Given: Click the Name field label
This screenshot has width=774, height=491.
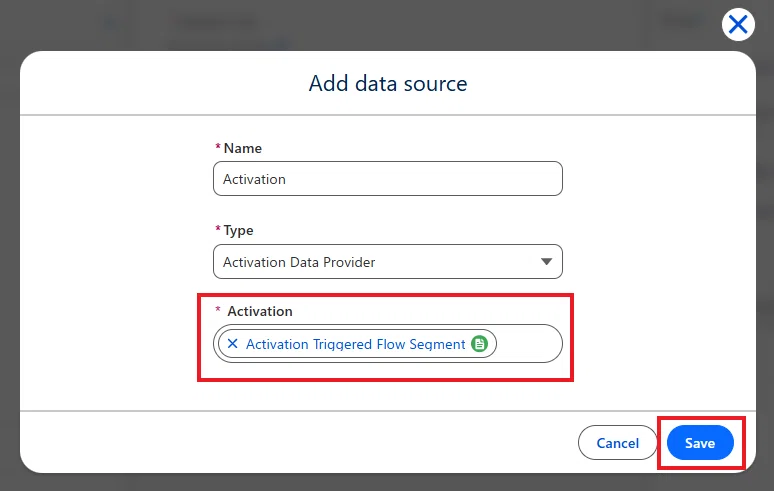Looking at the screenshot, I should point(242,148).
